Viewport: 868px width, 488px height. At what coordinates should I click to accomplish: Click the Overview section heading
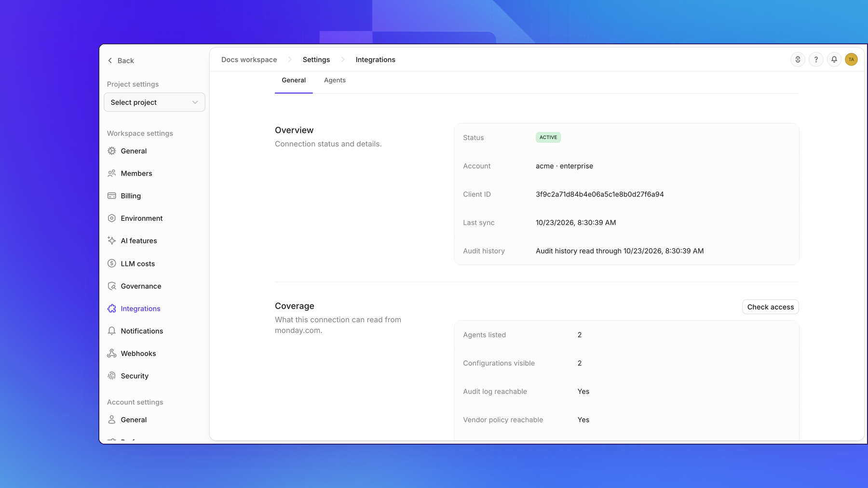[x=294, y=130]
